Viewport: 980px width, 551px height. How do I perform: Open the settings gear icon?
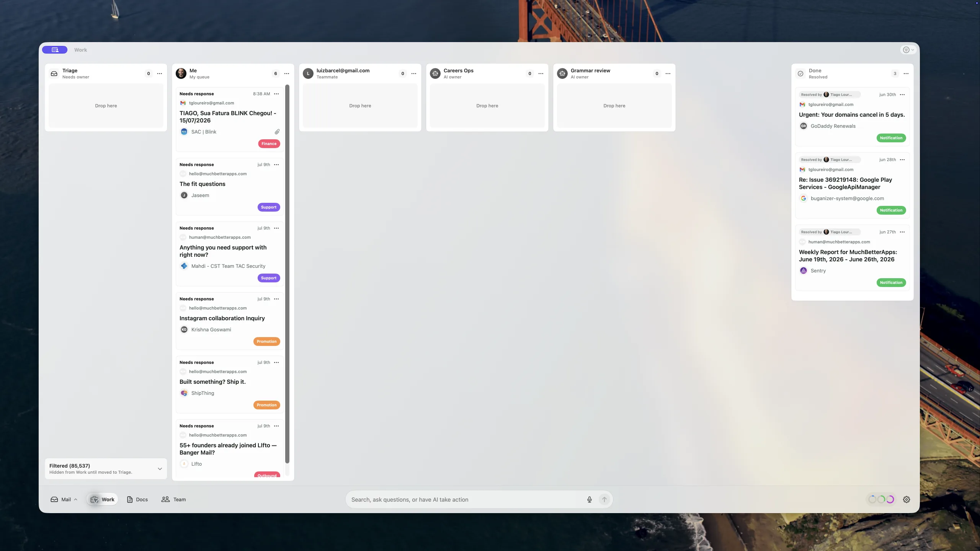(906, 499)
